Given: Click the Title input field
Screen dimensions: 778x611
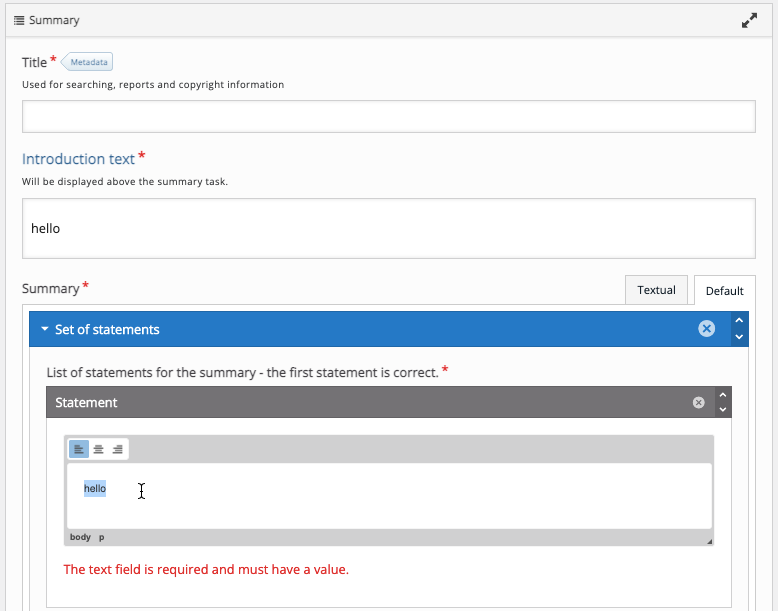Looking at the screenshot, I should click(389, 117).
